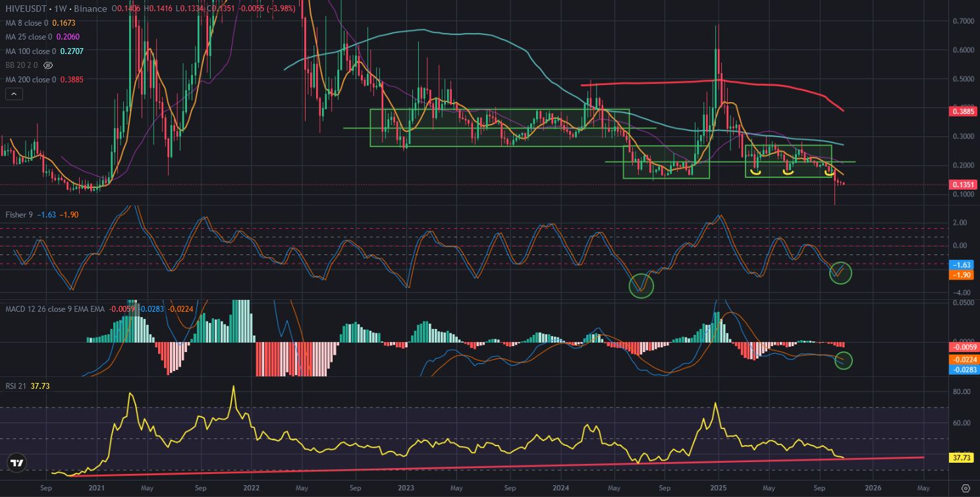980x497 pixels.
Task: Click the green circle on Fisher 2024 low
Action: (641, 285)
